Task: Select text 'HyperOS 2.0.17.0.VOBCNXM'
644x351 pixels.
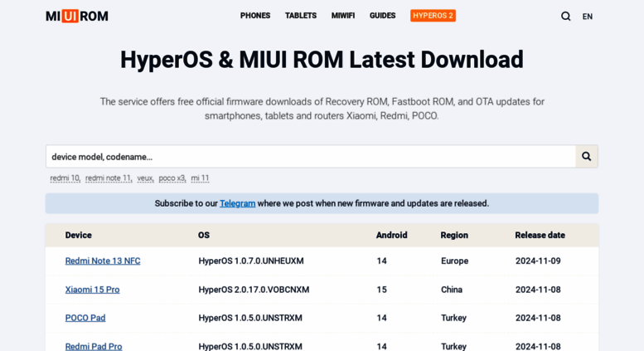Action: tap(254, 290)
